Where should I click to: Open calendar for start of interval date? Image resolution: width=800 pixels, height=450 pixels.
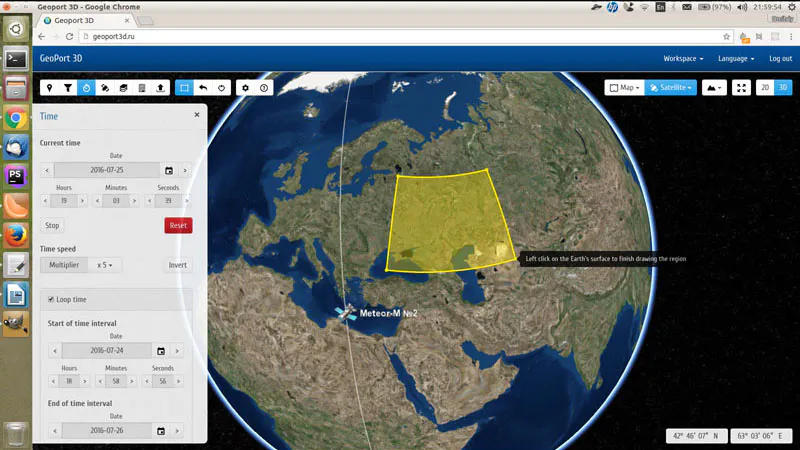[161, 351]
